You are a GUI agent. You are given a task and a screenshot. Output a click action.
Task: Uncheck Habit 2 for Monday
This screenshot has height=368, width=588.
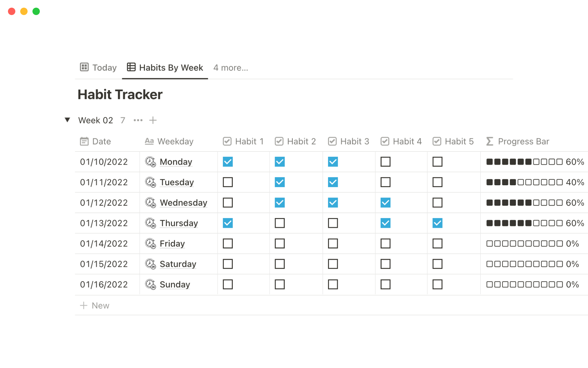pyautogui.click(x=280, y=162)
